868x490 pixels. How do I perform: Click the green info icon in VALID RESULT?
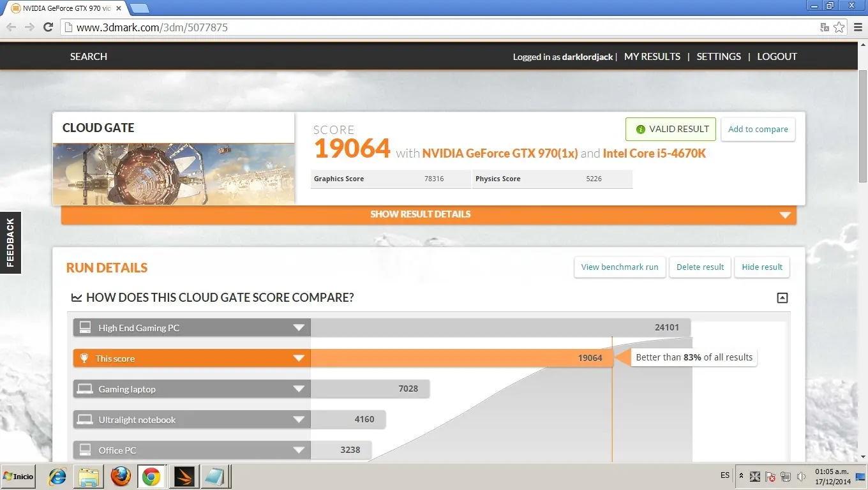pos(640,129)
